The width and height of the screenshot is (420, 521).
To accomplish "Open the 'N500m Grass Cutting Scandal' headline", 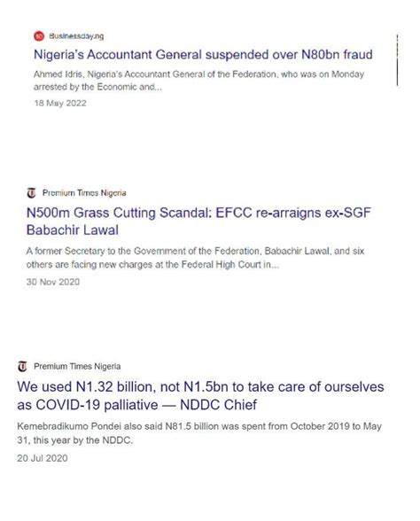I will pyautogui.click(x=198, y=222).
